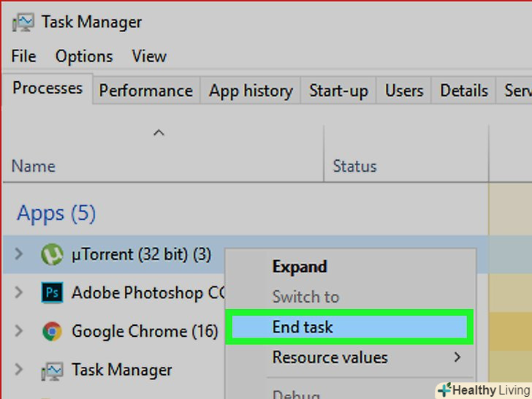The width and height of the screenshot is (532, 399).
Task: Switch to the Performance tab
Action: (145, 91)
